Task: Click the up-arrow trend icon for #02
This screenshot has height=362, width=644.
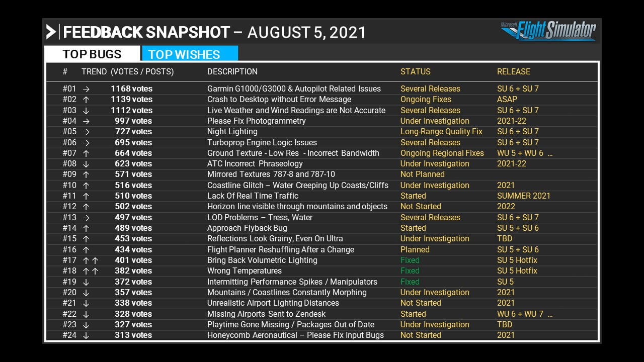Action: (x=86, y=100)
